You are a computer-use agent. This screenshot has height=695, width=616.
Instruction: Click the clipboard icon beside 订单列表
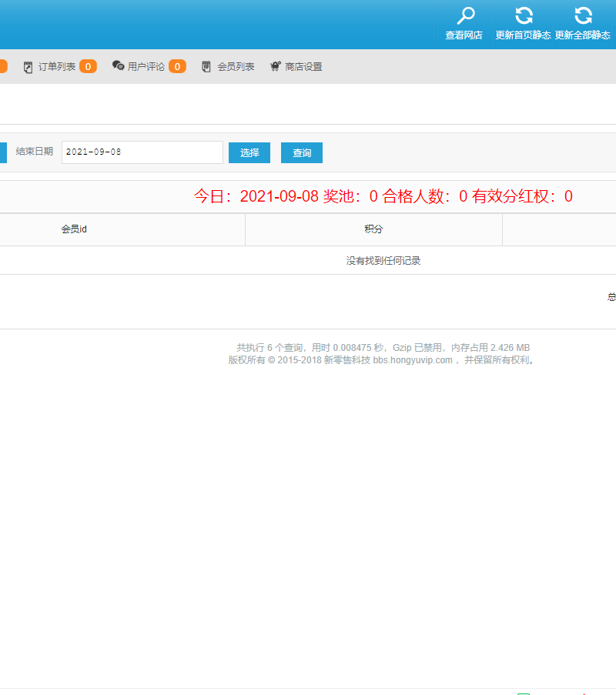coord(28,67)
